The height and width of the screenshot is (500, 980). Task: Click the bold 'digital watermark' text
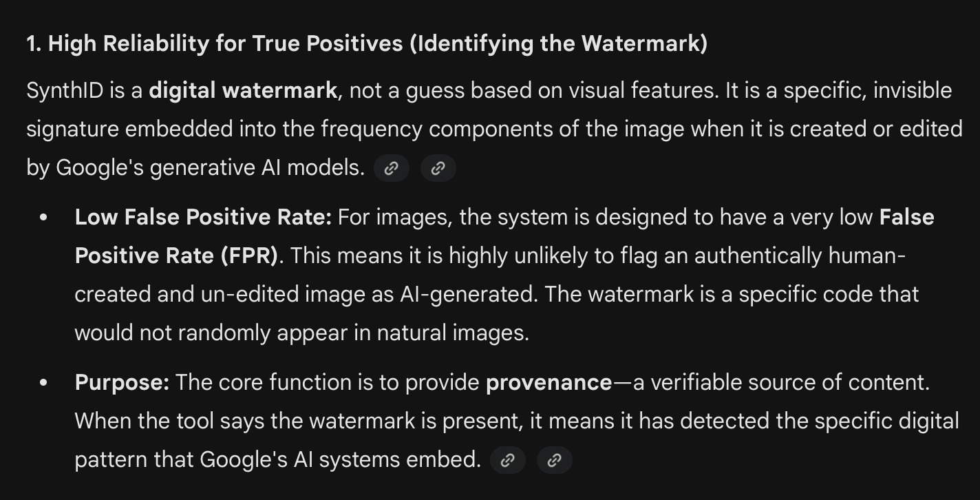tap(243, 91)
